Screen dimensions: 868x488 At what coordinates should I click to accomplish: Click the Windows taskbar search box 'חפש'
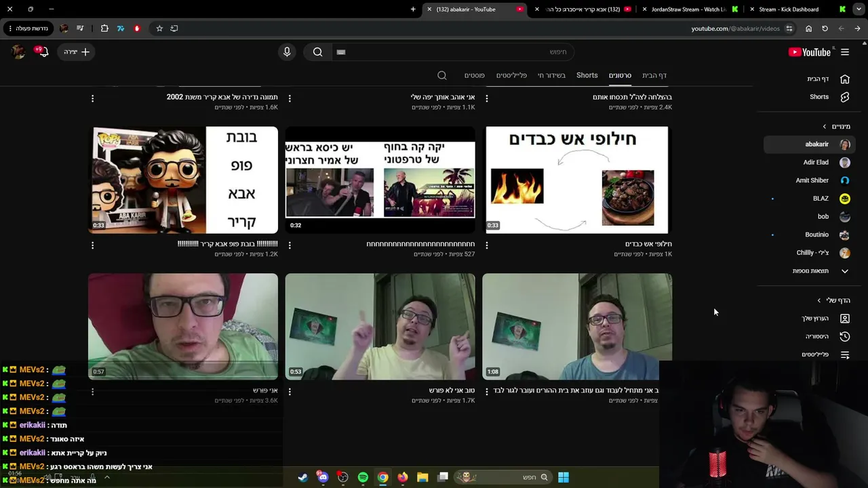tap(502, 477)
